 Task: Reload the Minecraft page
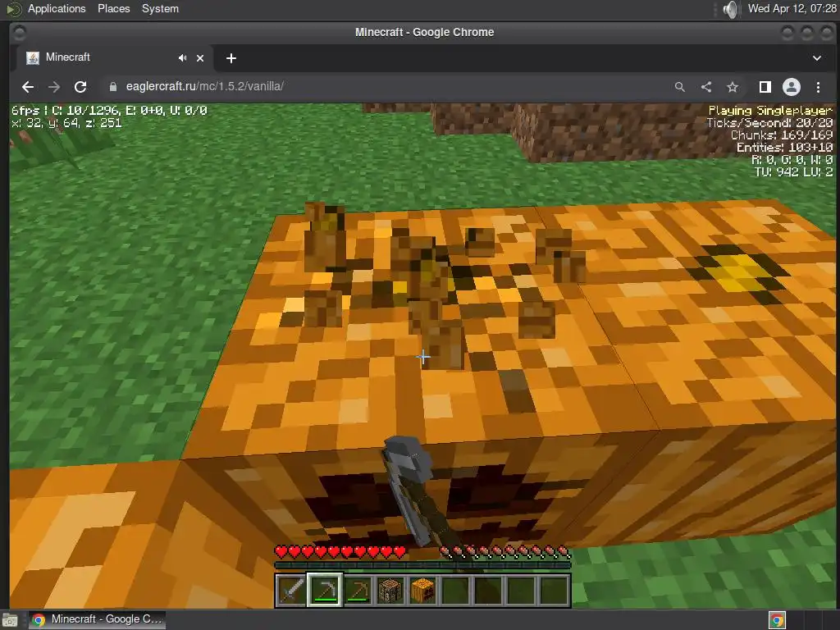[x=80, y=87]
